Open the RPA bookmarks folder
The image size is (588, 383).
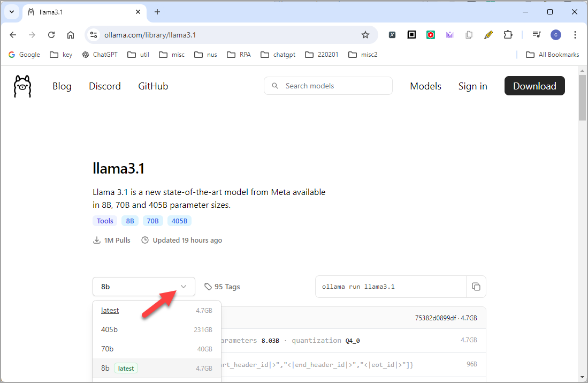click(x=239, y=55)
